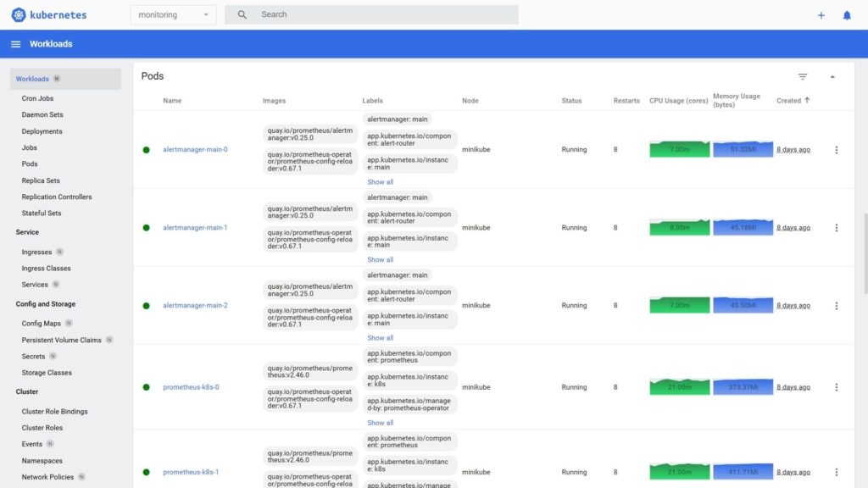This screenshot has width=868, height=488.
Task: Click the green status dot for alertmanager-main-1
Action: (x=146, y=228)
